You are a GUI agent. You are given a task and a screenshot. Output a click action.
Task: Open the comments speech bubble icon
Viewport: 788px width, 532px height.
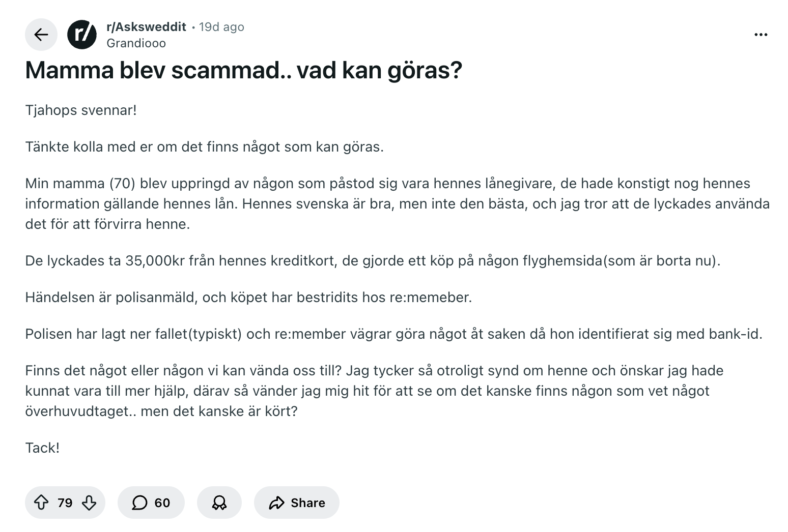[139, 503]
